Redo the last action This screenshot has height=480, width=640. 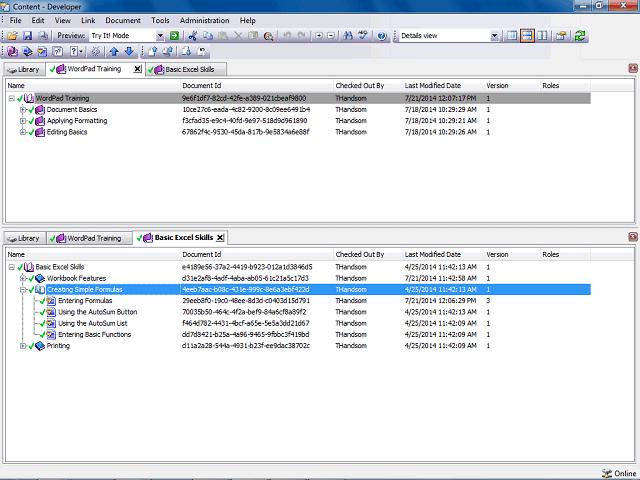click(x=302, y=36)
